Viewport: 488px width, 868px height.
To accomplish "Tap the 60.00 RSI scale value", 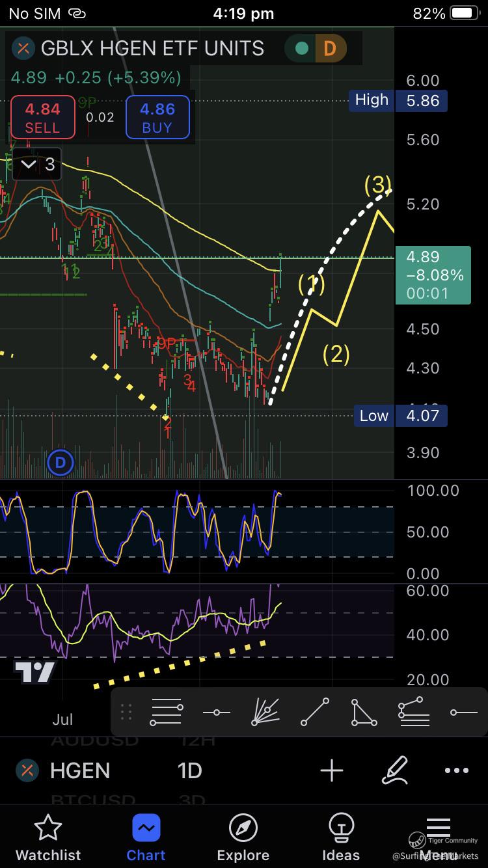I will click(x=427, y=591).
